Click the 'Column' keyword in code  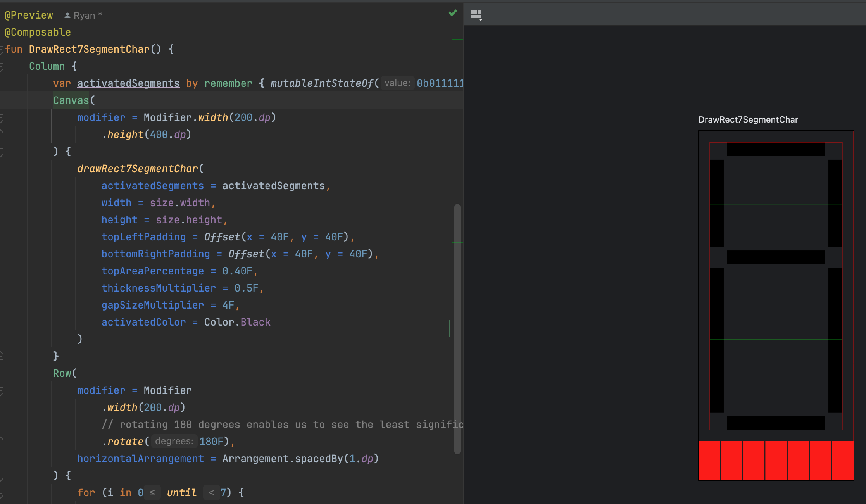point(47,66)
